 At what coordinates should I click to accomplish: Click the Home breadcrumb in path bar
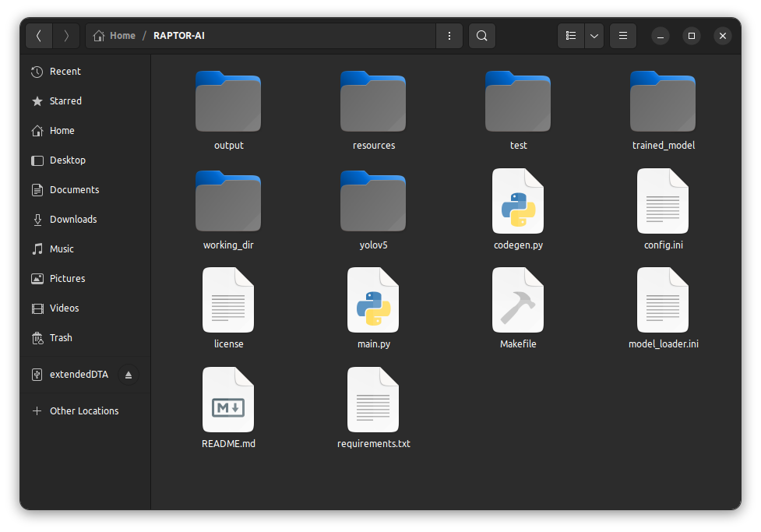click(x=115, y=36)
